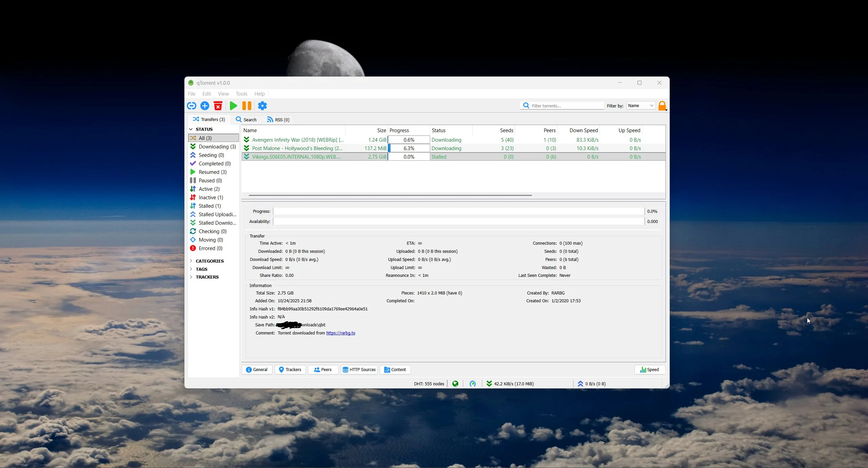Select the Seeding (0) status filter

coord(213,155)
